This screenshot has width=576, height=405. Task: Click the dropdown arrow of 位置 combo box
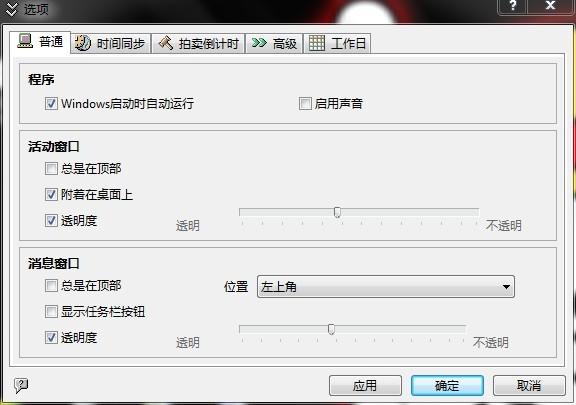[x=506, y=287]
